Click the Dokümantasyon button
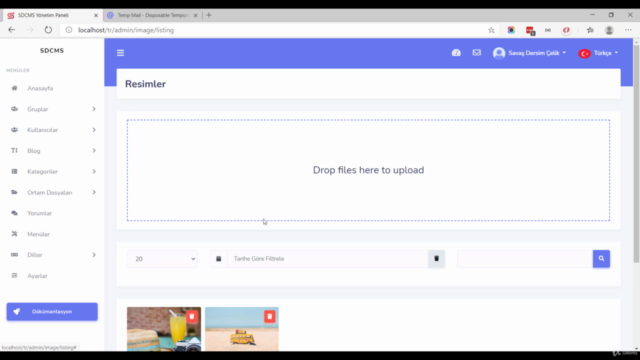 52,311
